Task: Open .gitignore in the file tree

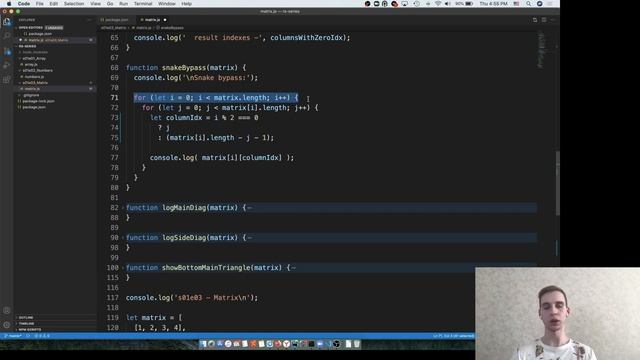Action: [x=31, y=95]
